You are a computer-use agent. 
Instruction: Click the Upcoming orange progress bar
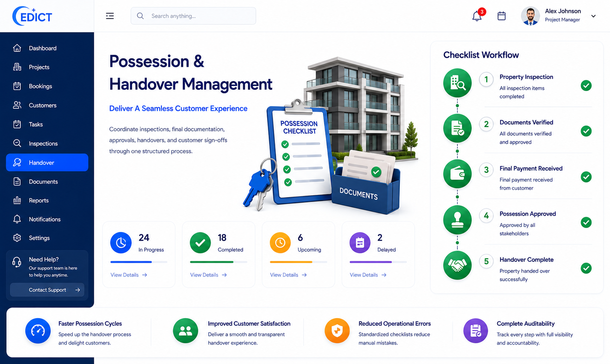tap(291, 262)
